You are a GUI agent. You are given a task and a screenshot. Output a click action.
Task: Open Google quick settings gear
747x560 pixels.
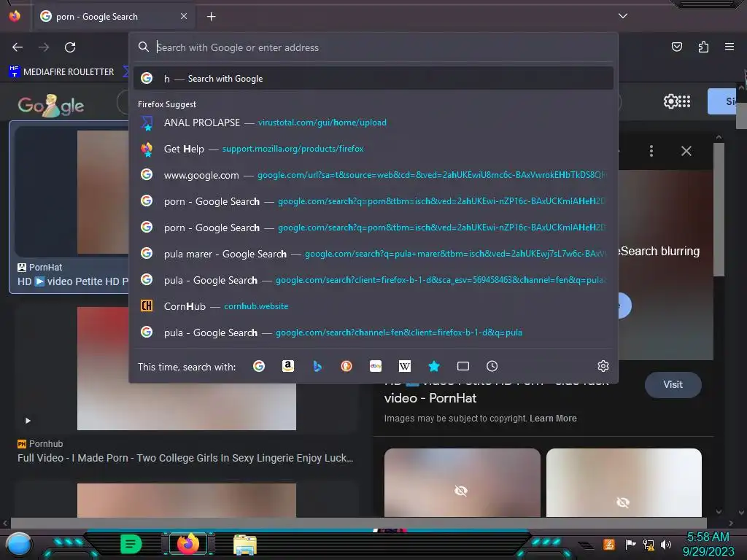pos(670,101)
